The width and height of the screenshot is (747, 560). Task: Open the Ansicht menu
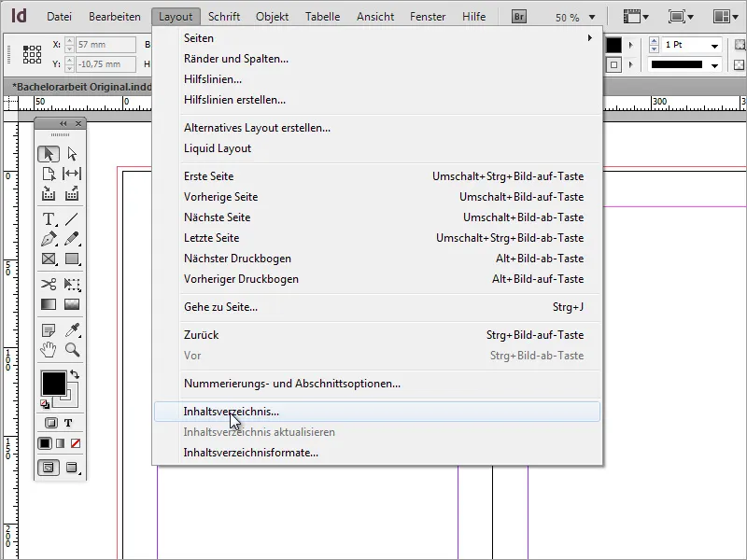(375, 17)
